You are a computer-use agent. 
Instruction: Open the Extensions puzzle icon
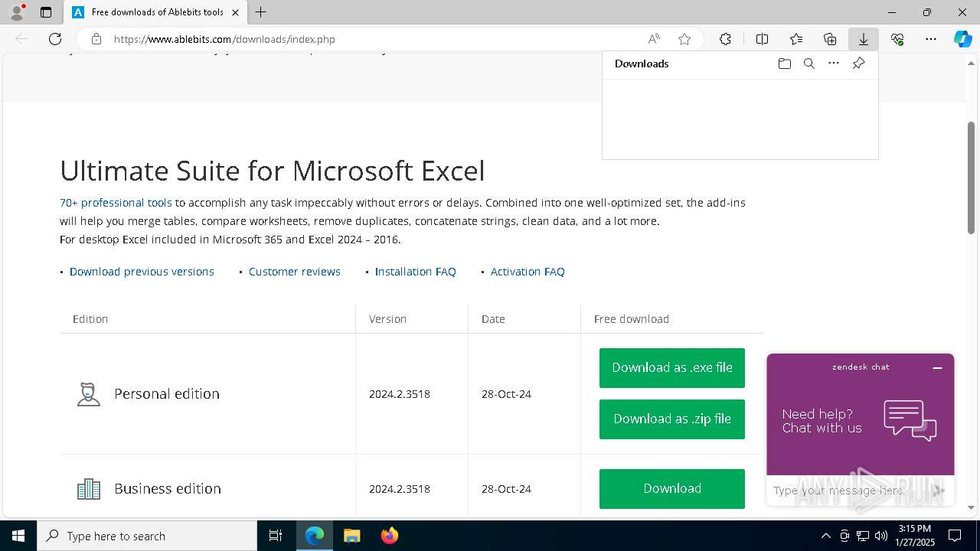[725, 39]
